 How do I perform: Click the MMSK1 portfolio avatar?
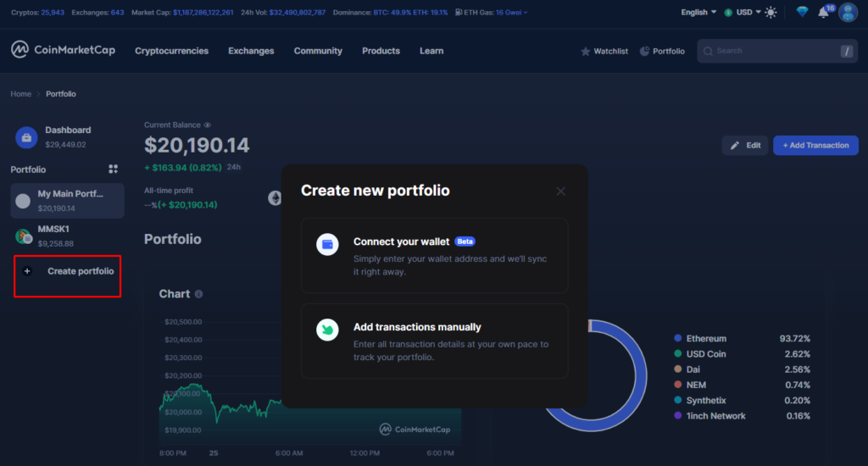[23, 236]
